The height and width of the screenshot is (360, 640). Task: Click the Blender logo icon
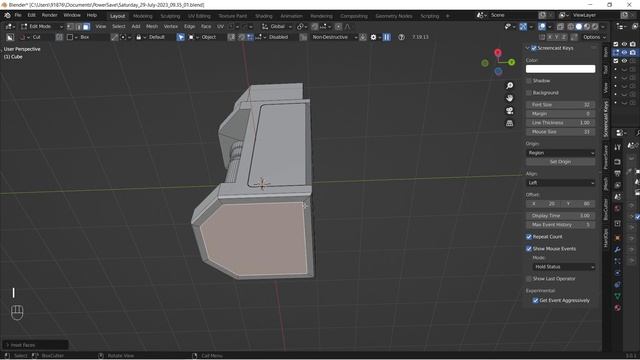[7, 16]
